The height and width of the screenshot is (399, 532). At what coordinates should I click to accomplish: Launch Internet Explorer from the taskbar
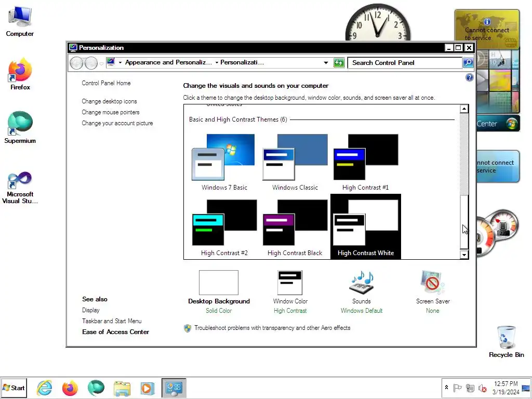click(x=45, y=388)
